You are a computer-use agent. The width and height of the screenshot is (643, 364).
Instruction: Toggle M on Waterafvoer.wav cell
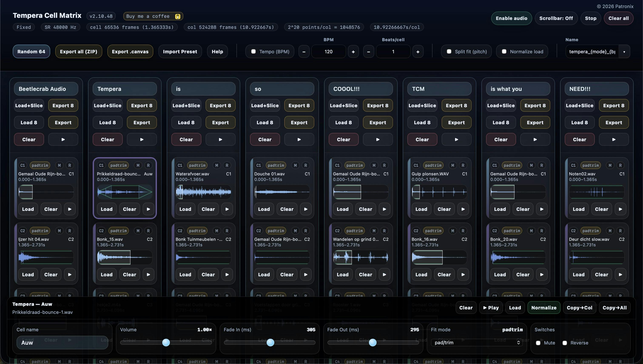[216, 165]
